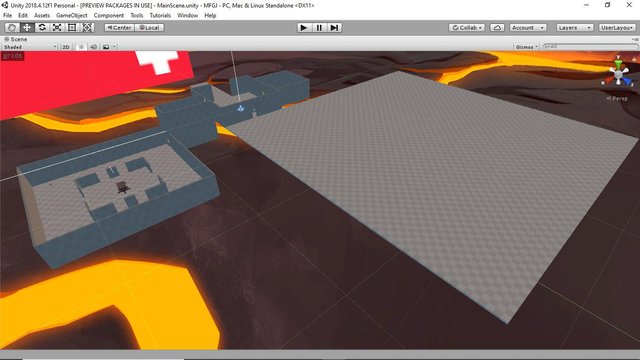Image resolution: width=640 pixels, height=360 pixels.
Task: Select the blue object gizmo in scene
Action: 241,108
